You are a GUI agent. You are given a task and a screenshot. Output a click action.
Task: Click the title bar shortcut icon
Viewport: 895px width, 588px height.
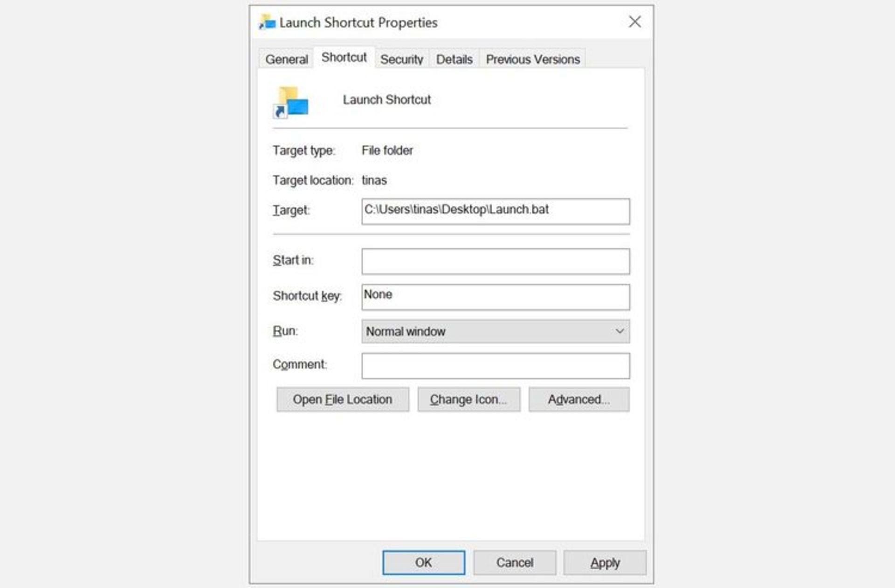coord(268,22)
